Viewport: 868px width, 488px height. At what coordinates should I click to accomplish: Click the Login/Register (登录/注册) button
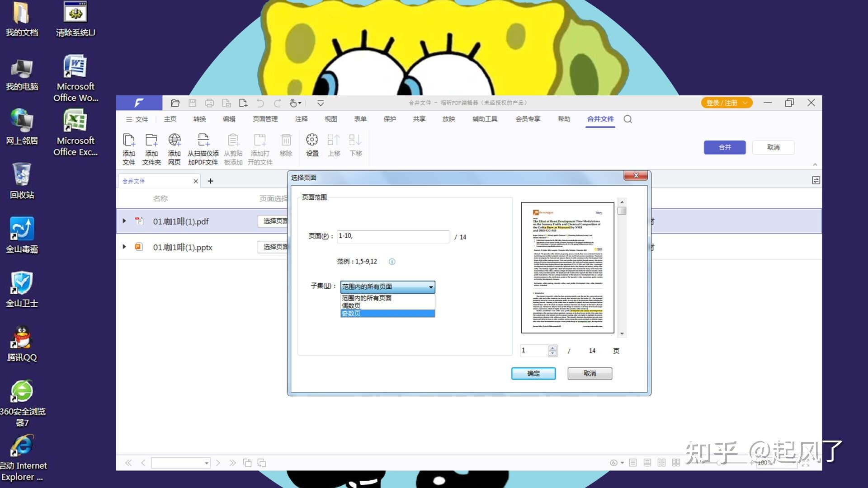727,103
